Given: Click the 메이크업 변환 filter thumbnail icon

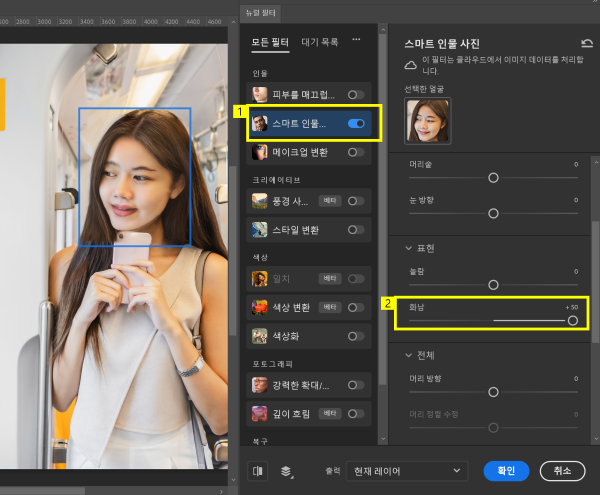Looking at the screenshot, I should coord(259,152).
